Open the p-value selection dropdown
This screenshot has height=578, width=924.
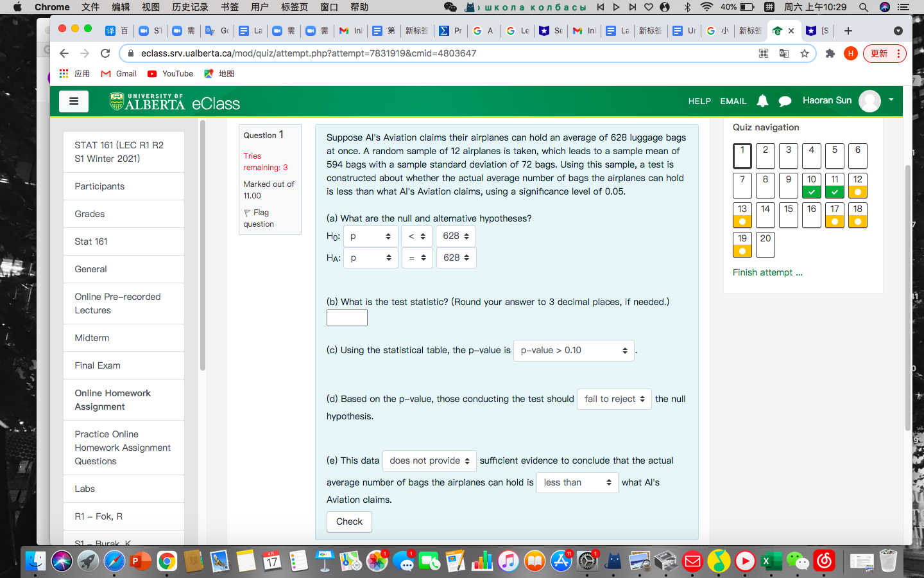573,350
